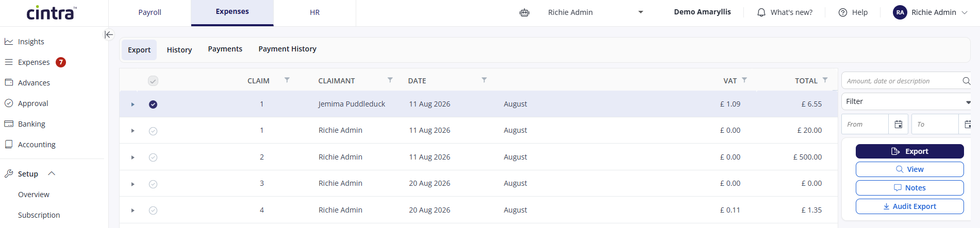Click the CLAIMANT column filter funnel icon

[x=390, y=80]
